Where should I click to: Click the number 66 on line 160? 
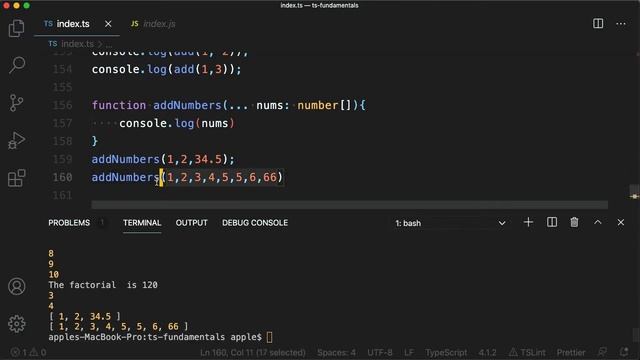point(270,177)
